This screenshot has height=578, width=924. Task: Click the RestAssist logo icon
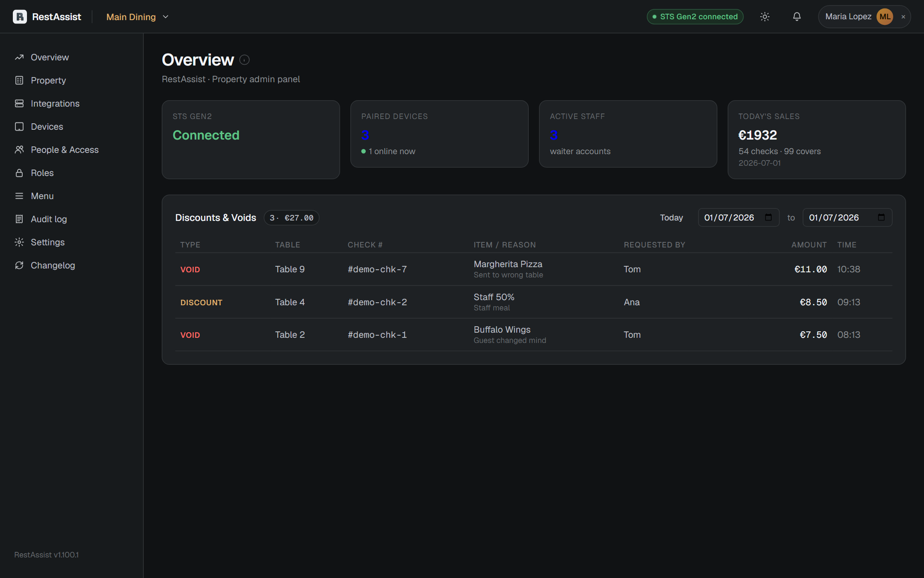[x=20, y=17]
